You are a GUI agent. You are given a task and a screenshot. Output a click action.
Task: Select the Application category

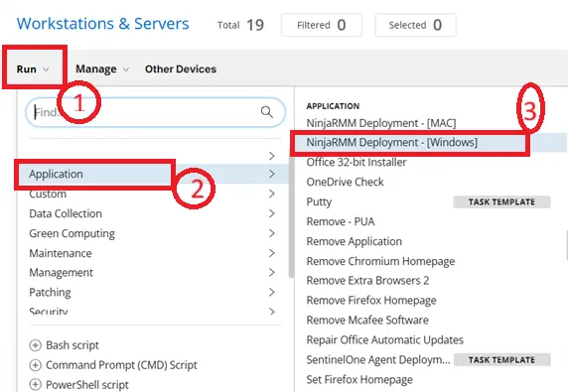[152, 174]
